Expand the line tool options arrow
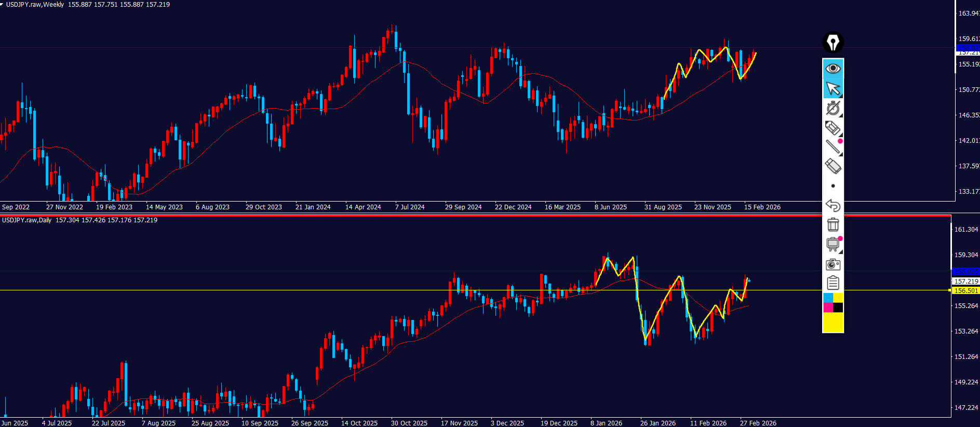 (x=840, y=154)
